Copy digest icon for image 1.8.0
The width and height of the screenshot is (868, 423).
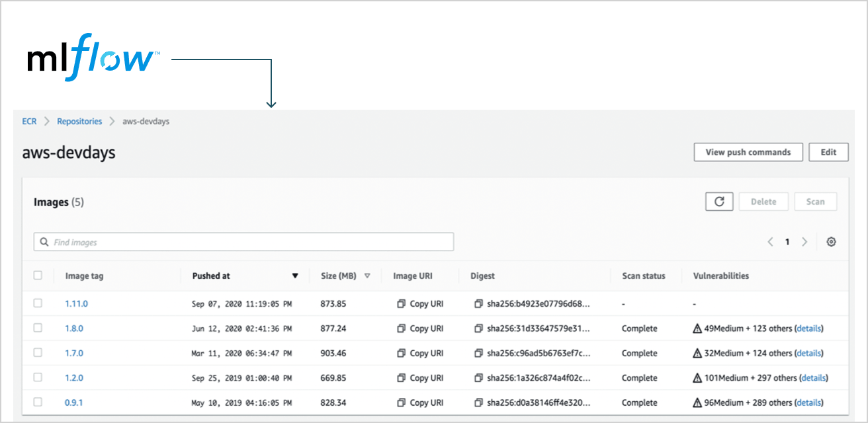478,328
